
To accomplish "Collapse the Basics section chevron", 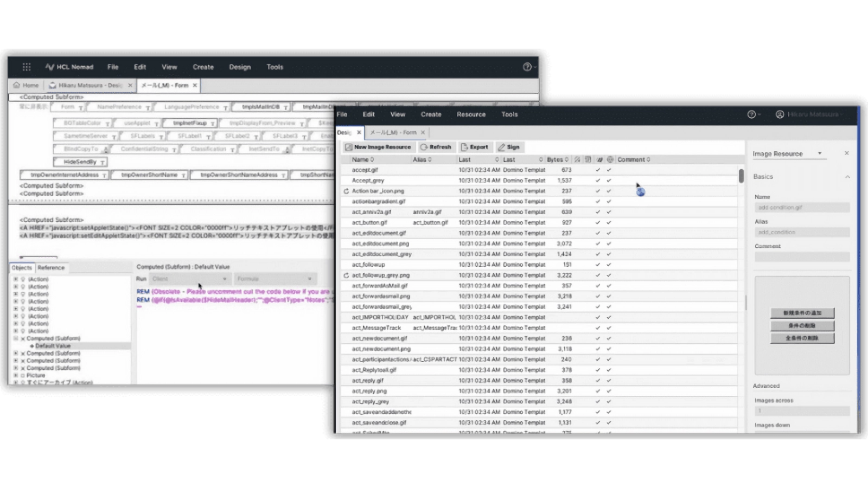I will (x=847, y=177).
